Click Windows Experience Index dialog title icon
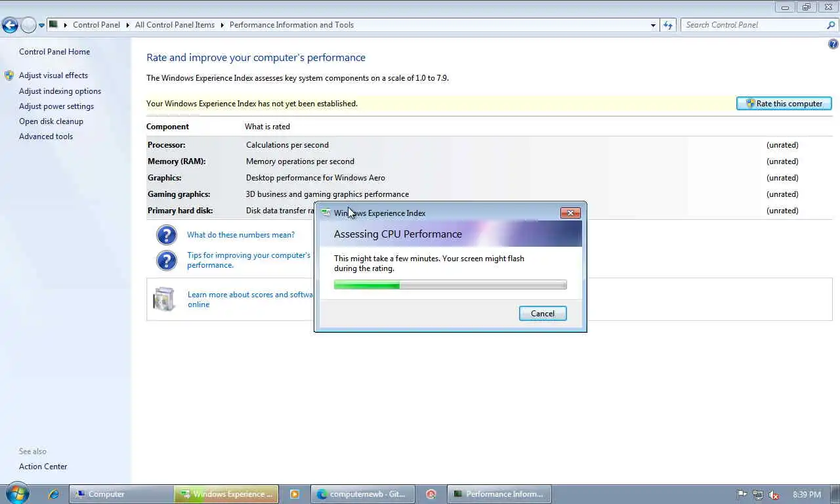 click(326, 213)
